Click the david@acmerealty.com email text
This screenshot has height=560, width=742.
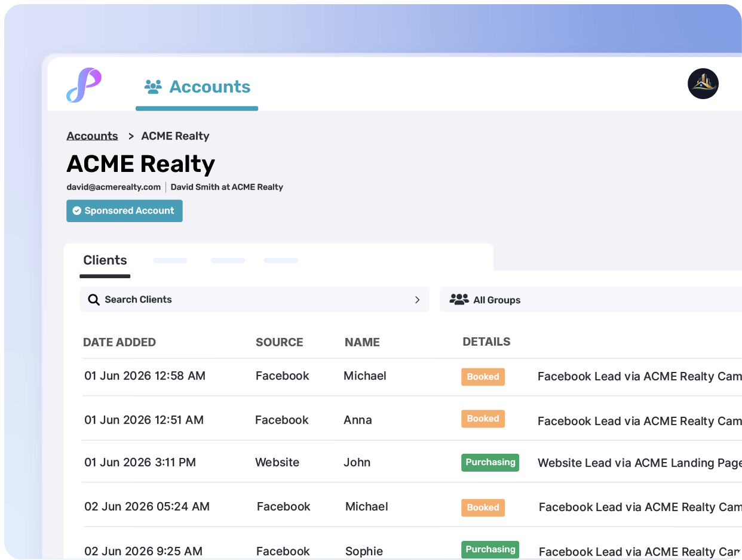[x=114, y=187]
